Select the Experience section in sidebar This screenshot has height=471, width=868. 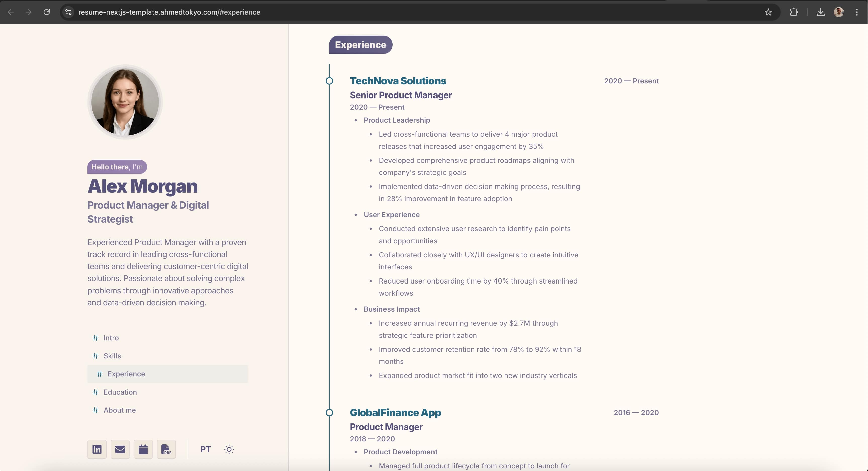click(x=126, y=374)
